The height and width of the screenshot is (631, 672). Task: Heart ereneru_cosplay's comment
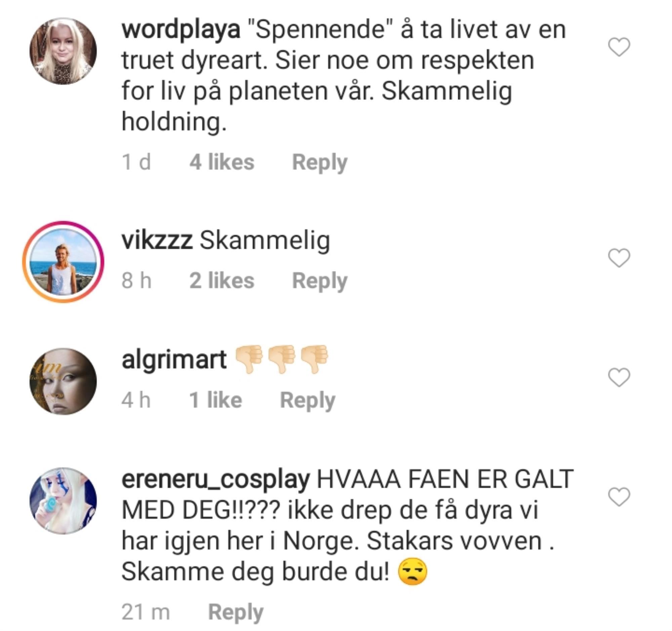[619, 497]
